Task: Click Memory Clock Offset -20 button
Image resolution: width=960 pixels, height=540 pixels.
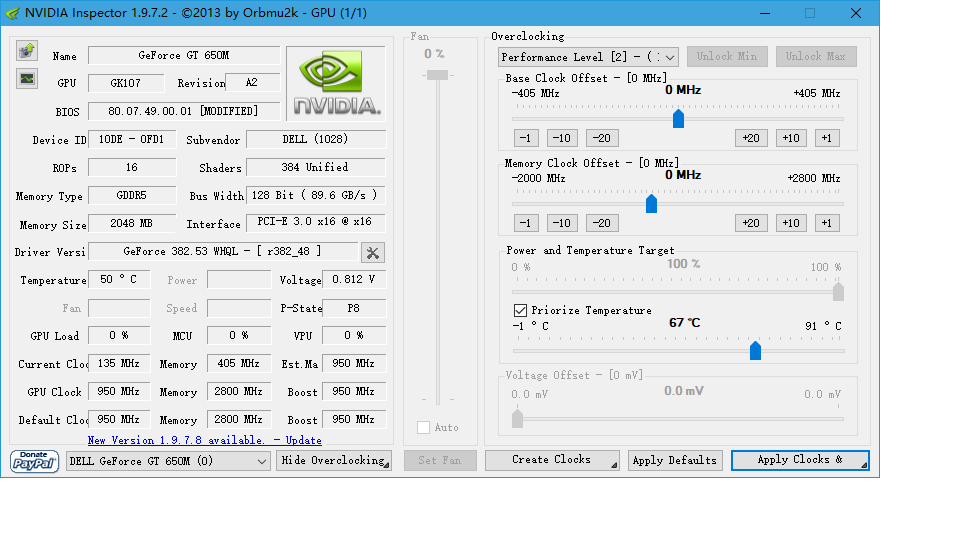Action: pos(602,223)
